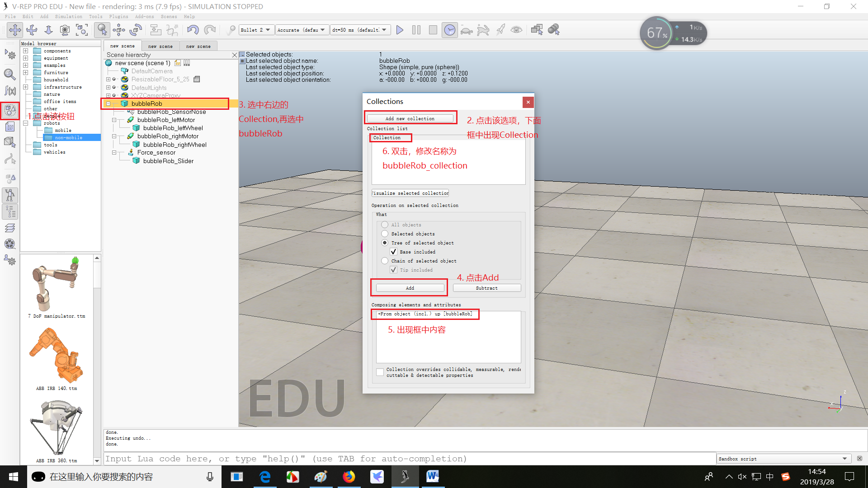868x488 pixels.
Task: Open calculation modules f(x) sidebar icon
Action: click(x=10, y=91)
